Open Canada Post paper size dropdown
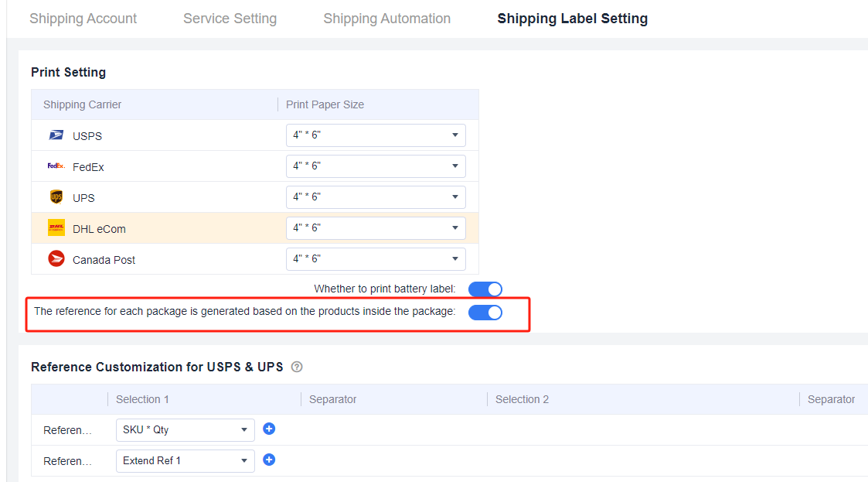Screen dimensions: 868x482 coord(376,259)
